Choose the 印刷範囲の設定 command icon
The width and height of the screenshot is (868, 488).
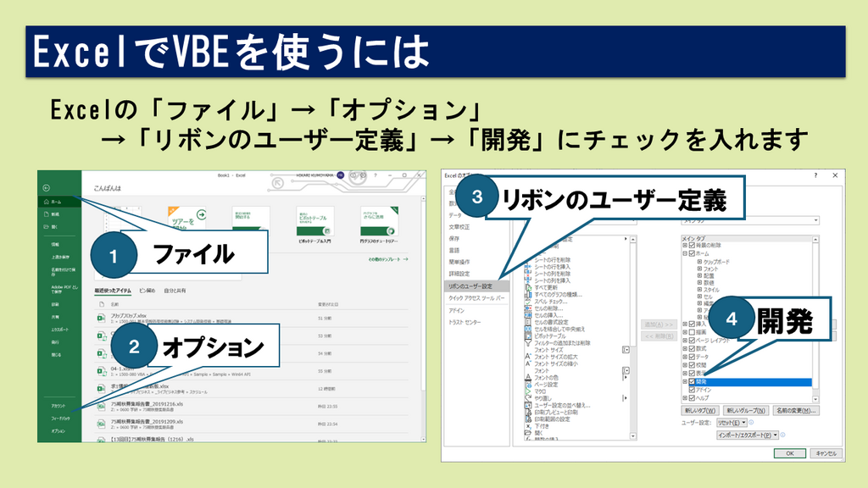(x=528, y=419)
